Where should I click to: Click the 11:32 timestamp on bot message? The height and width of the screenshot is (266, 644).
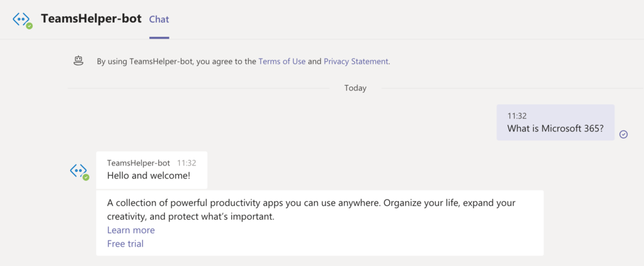pyautogui.click(x=187, y=163)
